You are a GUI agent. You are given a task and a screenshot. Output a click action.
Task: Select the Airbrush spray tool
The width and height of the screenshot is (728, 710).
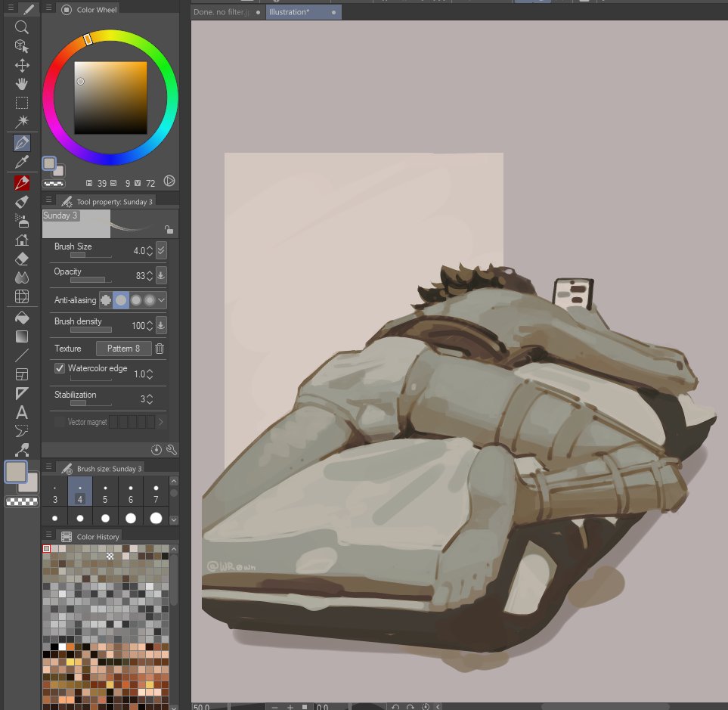click(x=22, y=221)
